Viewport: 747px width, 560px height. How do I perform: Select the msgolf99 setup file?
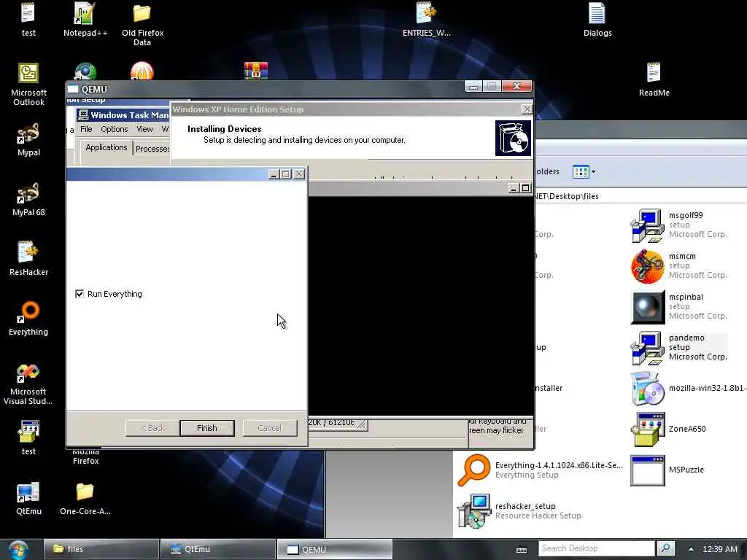click(679, 225)
